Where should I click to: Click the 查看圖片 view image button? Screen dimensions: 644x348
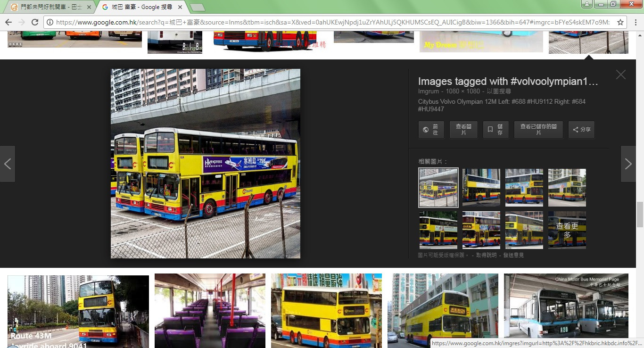463,130
